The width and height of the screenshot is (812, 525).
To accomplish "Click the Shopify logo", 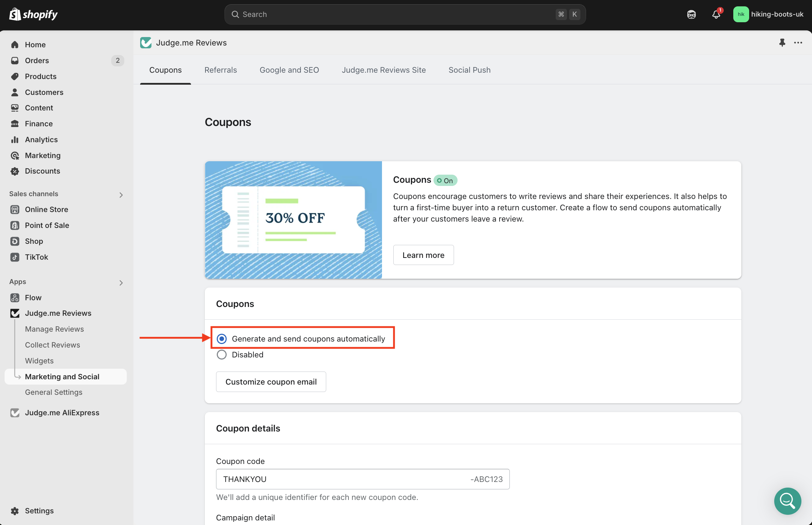I will click(34, 14).
